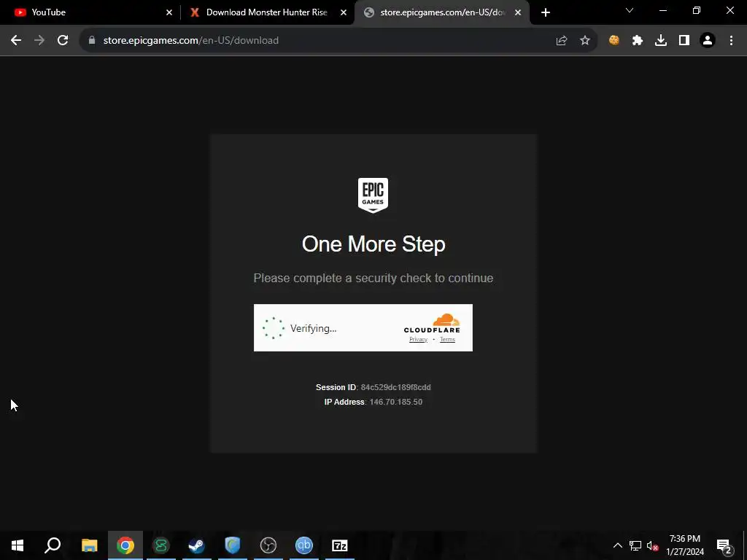Click the One More Step heading
The image size is (747, 560).
[373, 244]
